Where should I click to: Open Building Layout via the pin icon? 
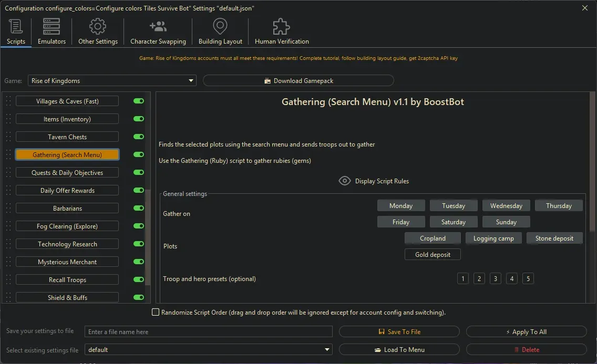(x=220, y=26)
